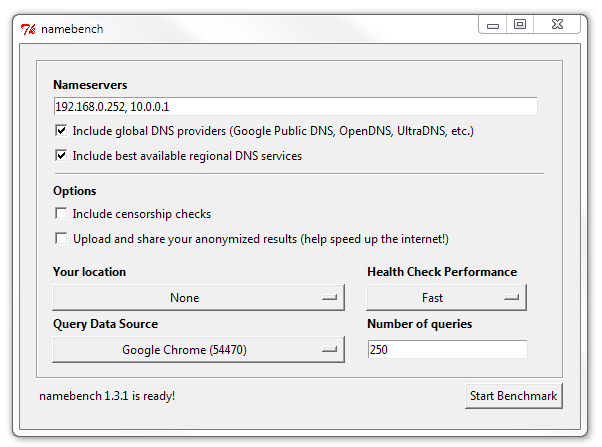
Task: Click the Nameservers heading label
Action: 90,85
